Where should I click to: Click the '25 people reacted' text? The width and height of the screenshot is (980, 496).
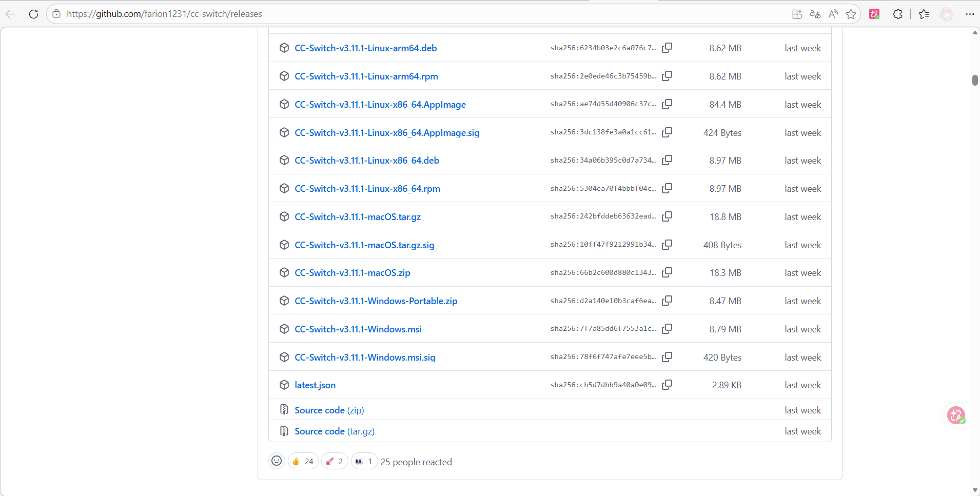[416, 462]
